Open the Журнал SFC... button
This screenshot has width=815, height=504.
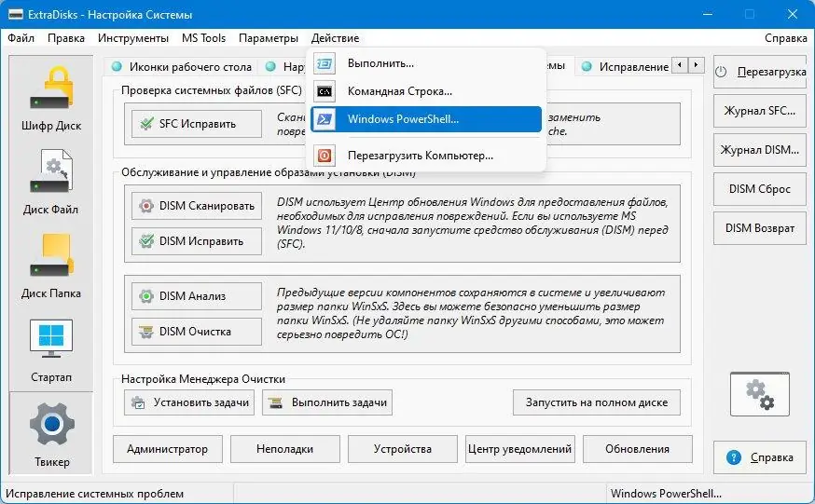tap(760, 111)
